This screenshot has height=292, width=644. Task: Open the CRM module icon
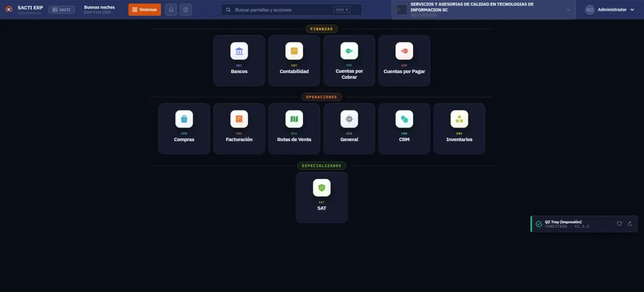click(x=404, y=119)
